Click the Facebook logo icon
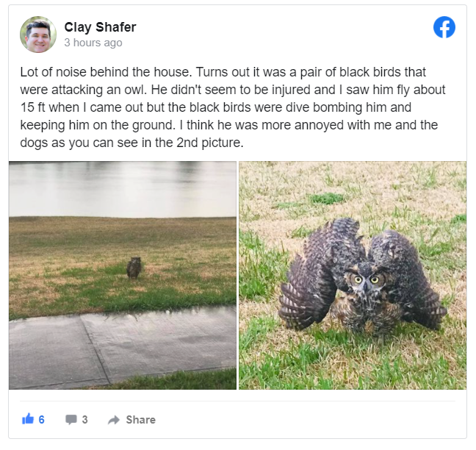This screenshot has width=476, height=450. [x=444, y=27]
